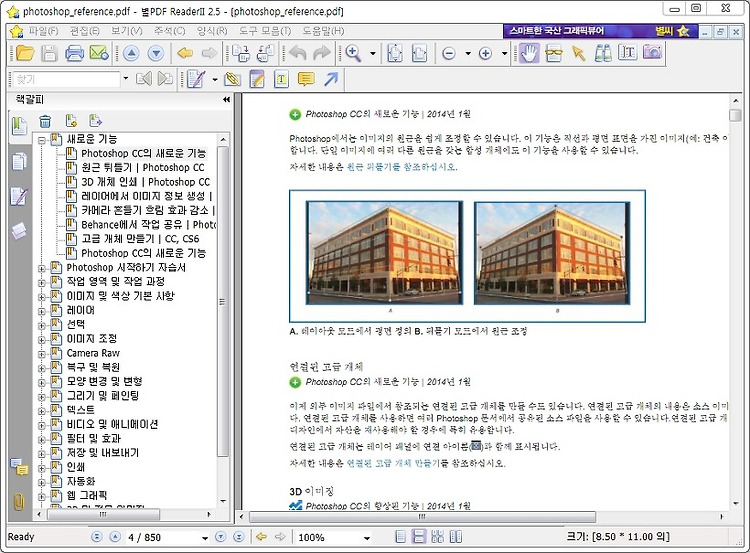This screenshot has width=750, height=553.
Task: Open the Attachments paperclip sidebar icon
Action: pyautogui.click(x=19, y=501)
